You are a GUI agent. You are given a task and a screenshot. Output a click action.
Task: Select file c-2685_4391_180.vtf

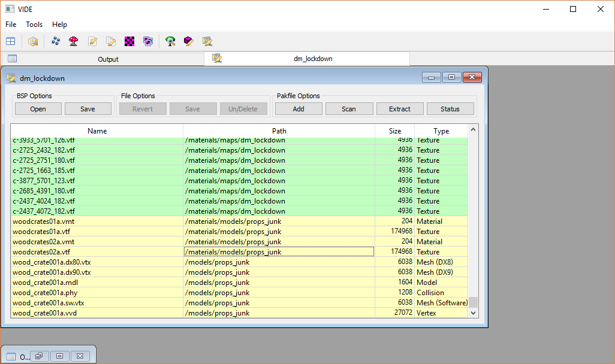tap(239, 191)
